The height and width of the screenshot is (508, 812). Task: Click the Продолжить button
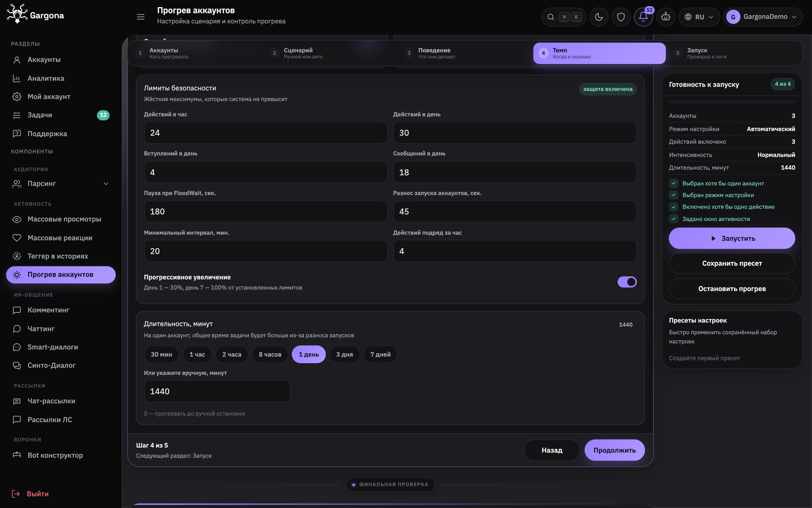(x=614, y=450)
